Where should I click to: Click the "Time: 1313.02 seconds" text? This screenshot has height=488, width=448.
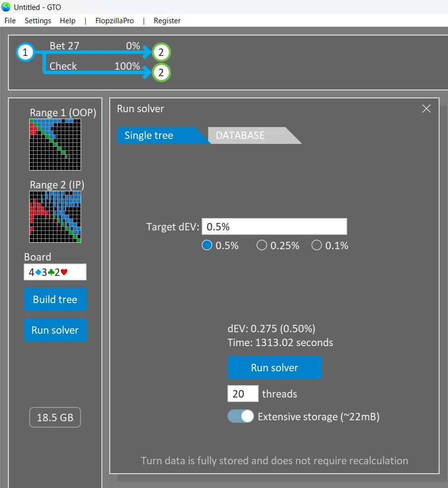click(x=280, y=343)
